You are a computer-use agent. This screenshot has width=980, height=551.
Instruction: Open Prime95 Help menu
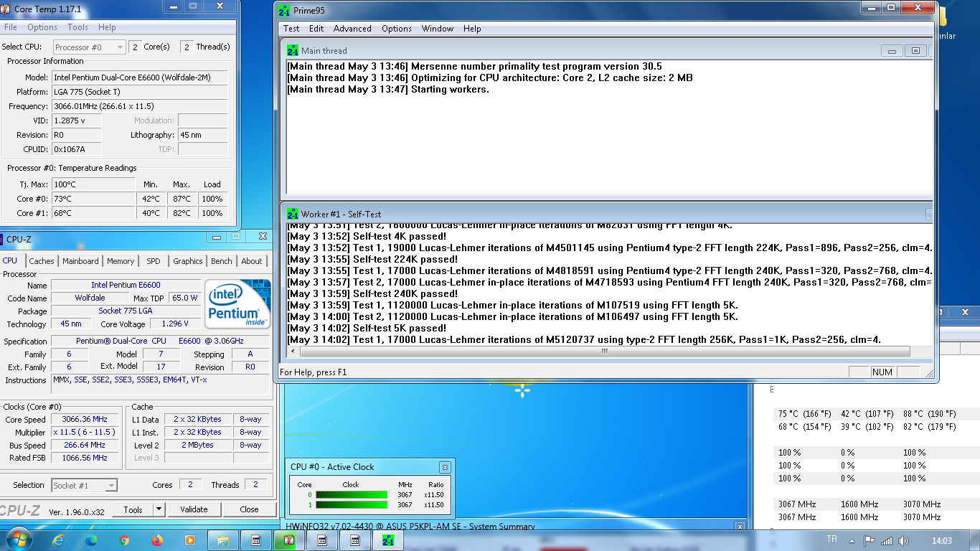click(x=472, y=29)
